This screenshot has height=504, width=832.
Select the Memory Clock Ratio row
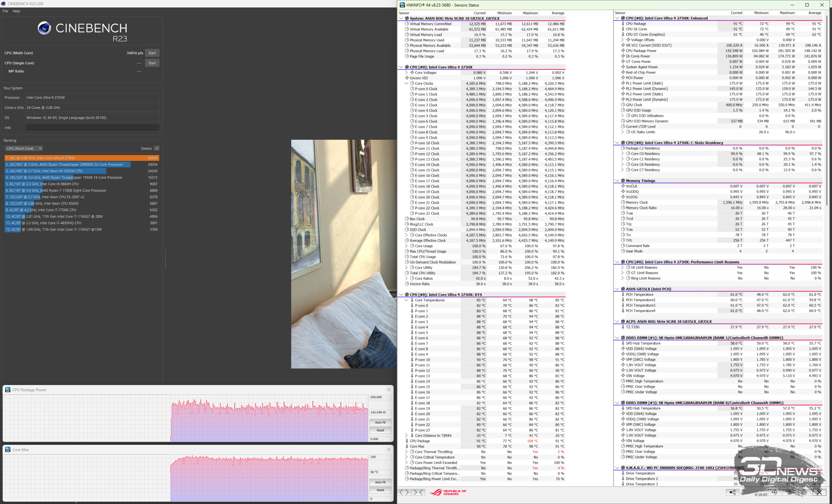coord(721,208)
